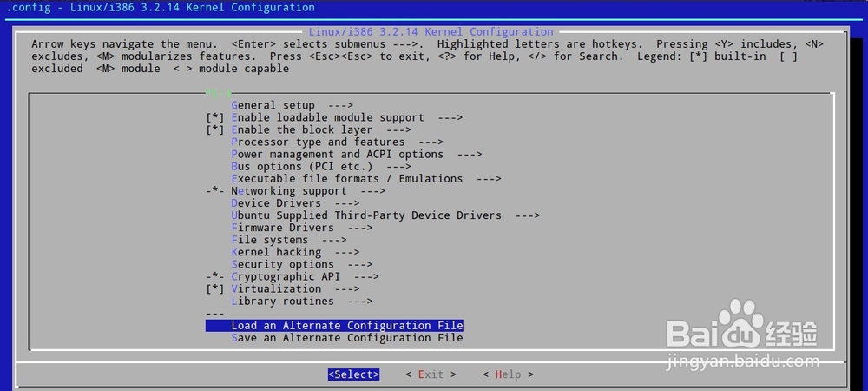Click the -*- marker beside Networking support
Viewport: 868px width, 391px height.
215,190
